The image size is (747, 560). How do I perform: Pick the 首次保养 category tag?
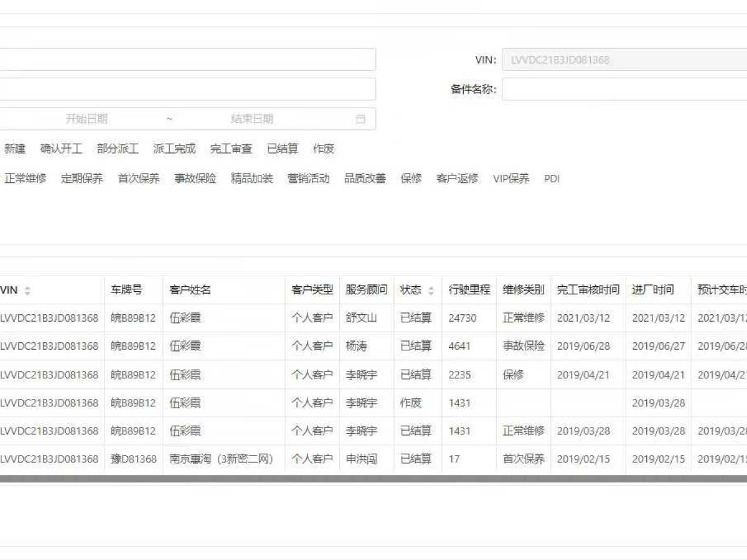click(x=139, y=179)
